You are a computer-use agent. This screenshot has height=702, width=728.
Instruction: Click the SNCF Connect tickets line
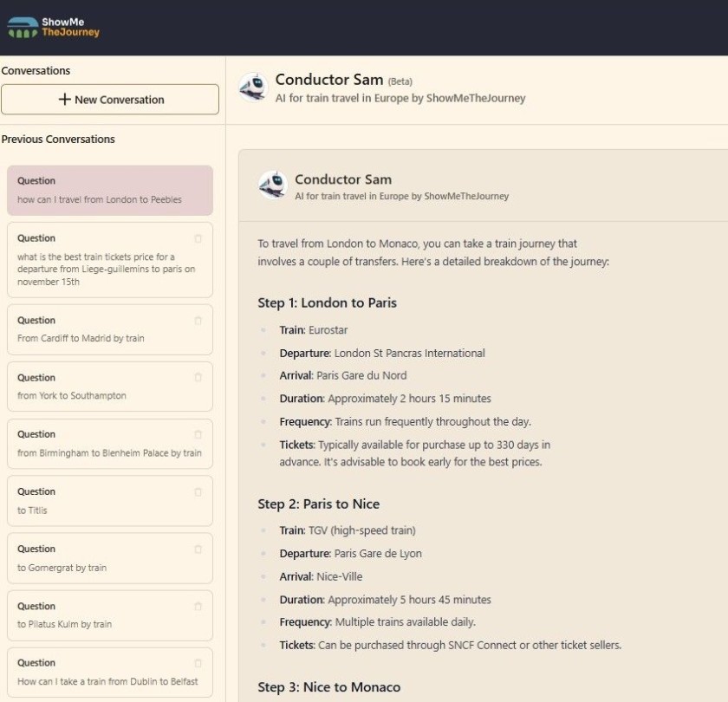[x=451, y=645]
